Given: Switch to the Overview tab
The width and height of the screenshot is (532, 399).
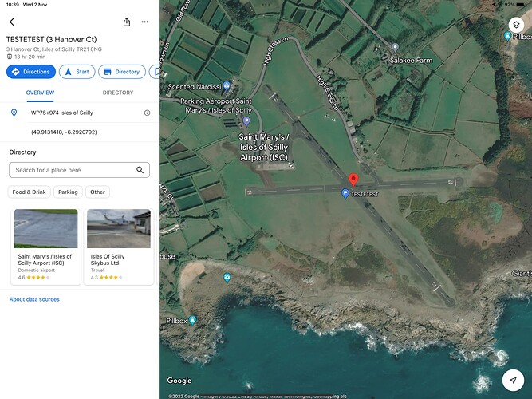Looking at the screenshot, I should click(x=40, y=93).
